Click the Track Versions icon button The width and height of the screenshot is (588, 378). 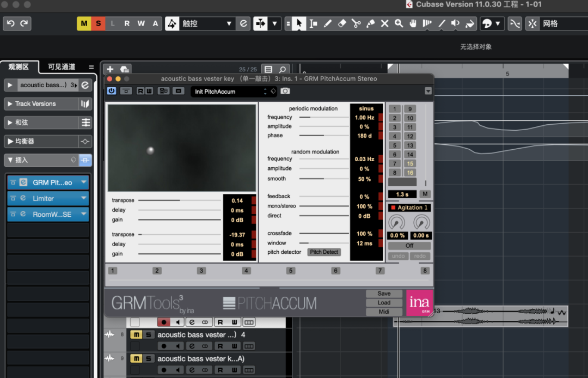point(85,104)
